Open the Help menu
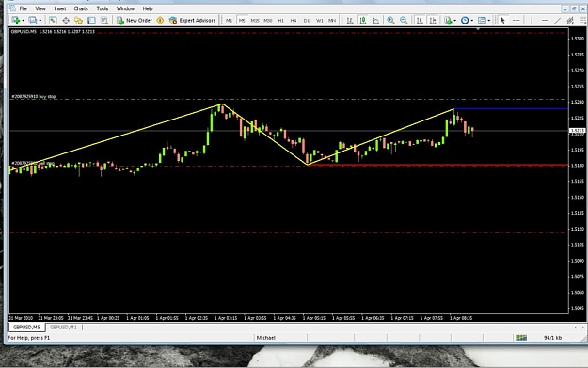 148,8
